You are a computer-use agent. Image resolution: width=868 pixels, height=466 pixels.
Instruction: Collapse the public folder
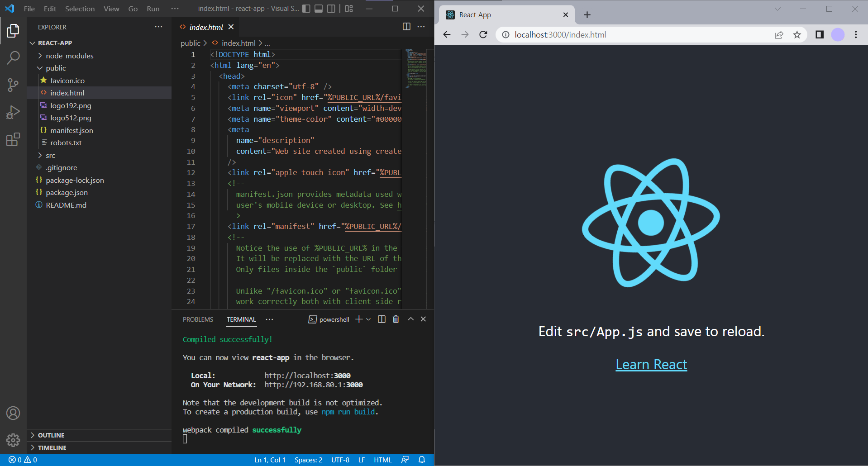pos(99,68)
